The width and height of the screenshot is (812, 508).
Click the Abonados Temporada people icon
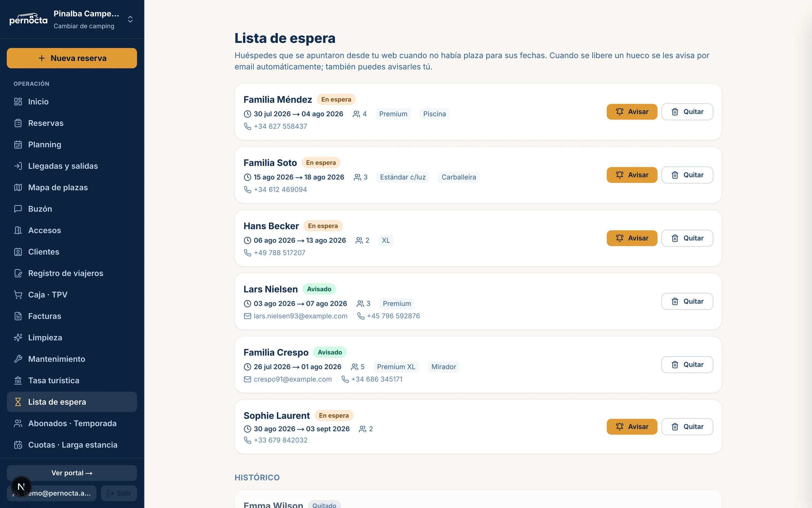pos(18,423)
